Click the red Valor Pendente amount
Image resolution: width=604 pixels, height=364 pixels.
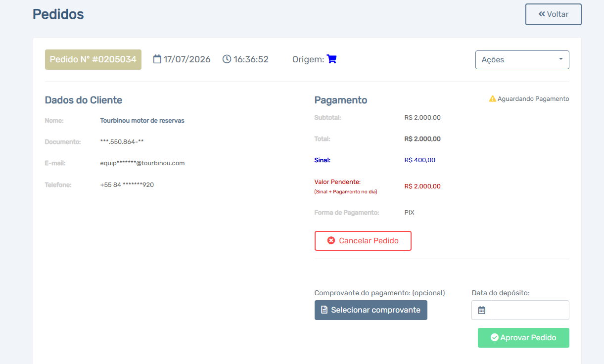point(422,186)
